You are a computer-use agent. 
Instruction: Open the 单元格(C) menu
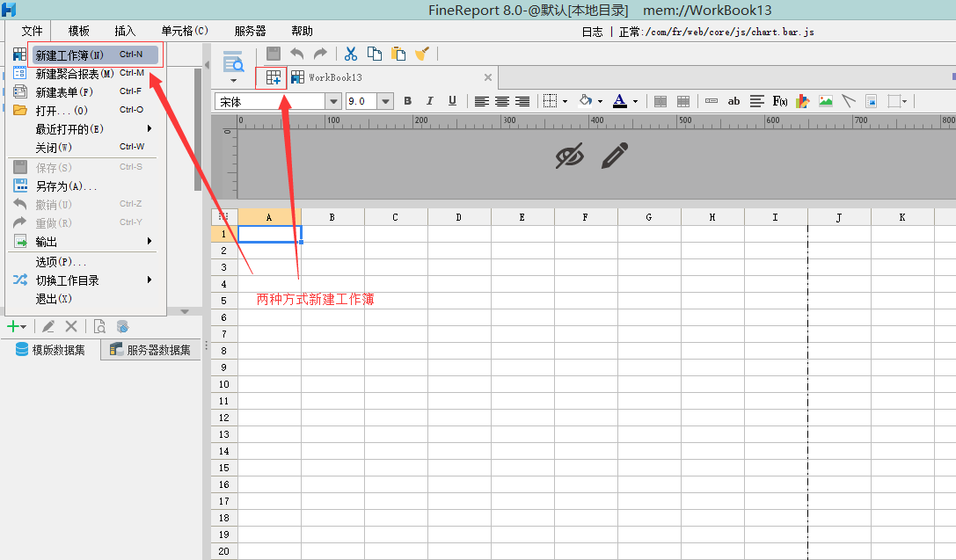coord(185,31)
